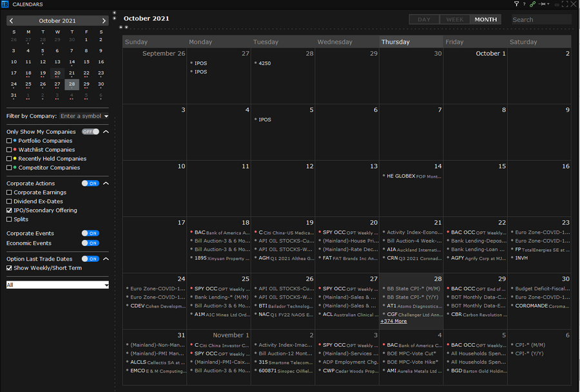Check Recently Held Companies checkbox

point(9,158)
